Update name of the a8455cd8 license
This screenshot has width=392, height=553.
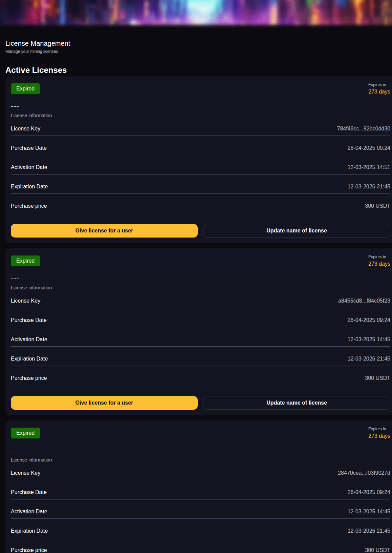297,403
